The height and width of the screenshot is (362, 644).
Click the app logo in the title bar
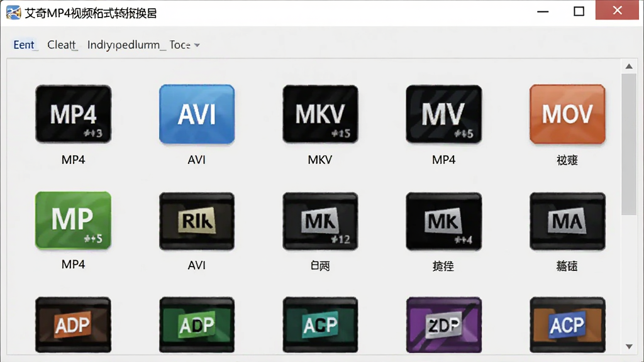(x=13, y=13)
